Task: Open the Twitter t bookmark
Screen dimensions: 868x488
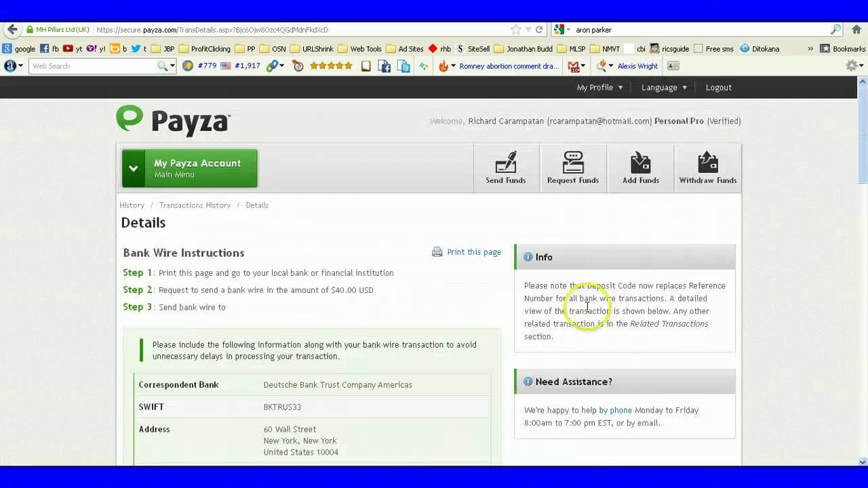Action: pos(139,49)
